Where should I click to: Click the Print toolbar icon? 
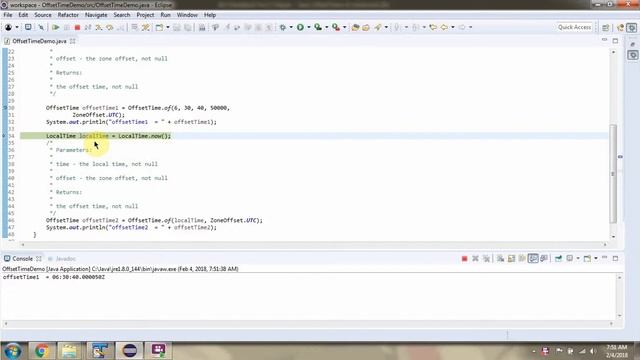tap(202, 27)
